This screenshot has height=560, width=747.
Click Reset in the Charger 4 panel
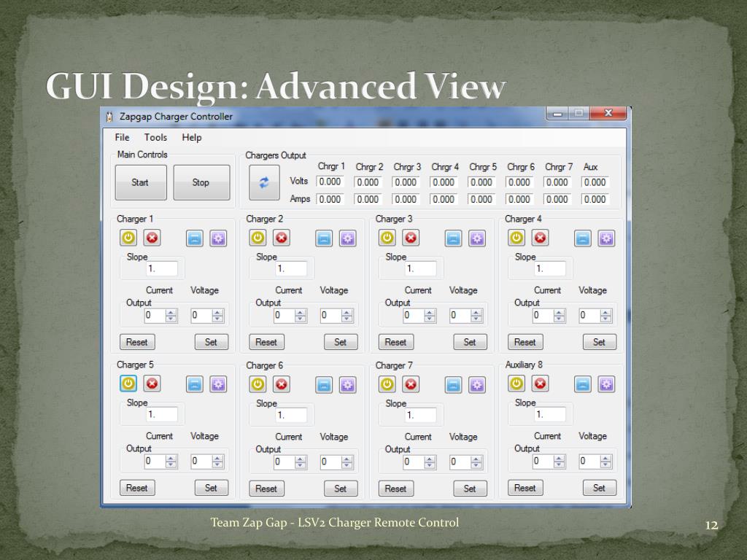click(x=525, y=342)
